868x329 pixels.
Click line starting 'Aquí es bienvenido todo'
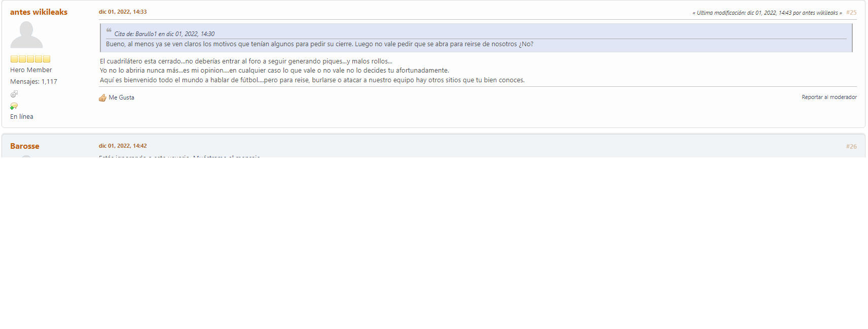point(312,80)
